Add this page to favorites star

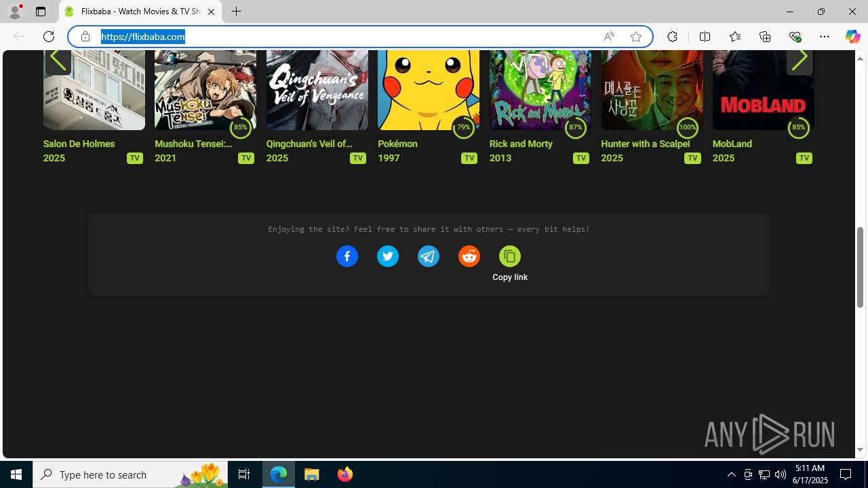(636, 37)
